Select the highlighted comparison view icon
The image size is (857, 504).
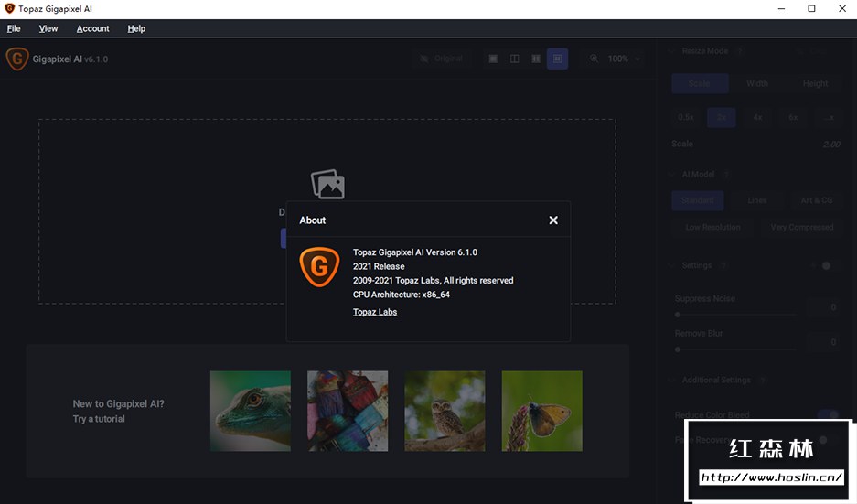tap(558, 59)
